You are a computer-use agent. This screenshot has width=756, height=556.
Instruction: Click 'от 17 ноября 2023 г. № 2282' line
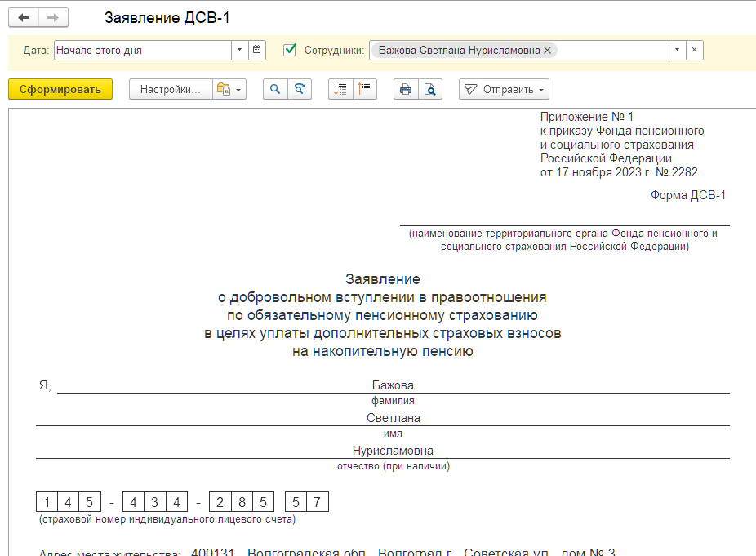619,172
